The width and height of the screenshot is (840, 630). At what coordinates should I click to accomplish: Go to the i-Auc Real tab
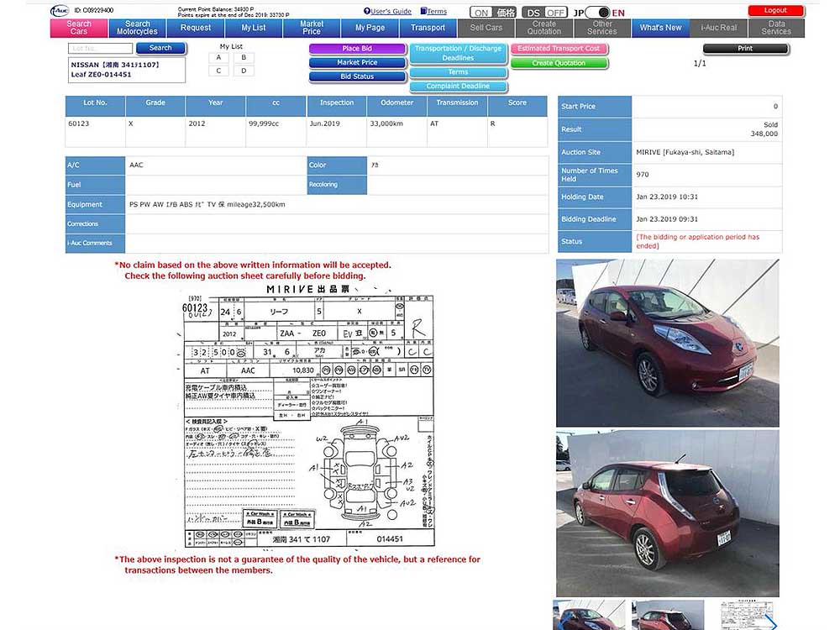pyautogui.click(x=718, y=28)
